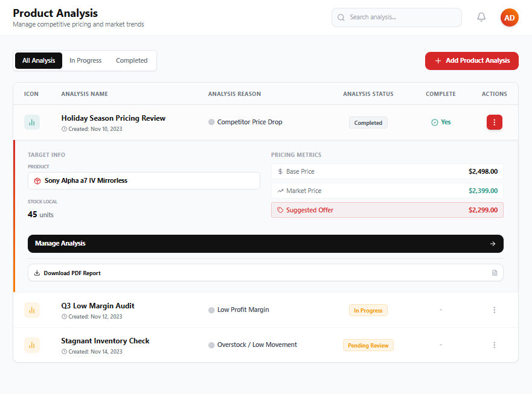Image resolution: width=532 pixels, height=394 pixels.
Task: Click the Analysis Reason column header
Action: click(x=234, y=94)
